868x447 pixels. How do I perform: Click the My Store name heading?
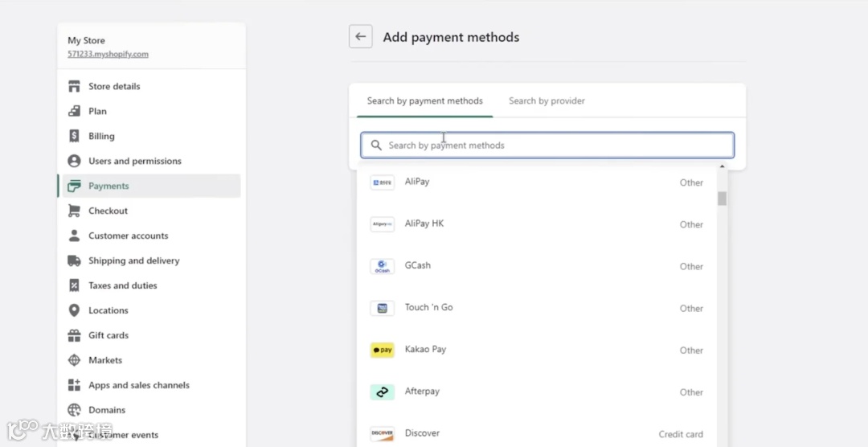click(x=86, y=40)
